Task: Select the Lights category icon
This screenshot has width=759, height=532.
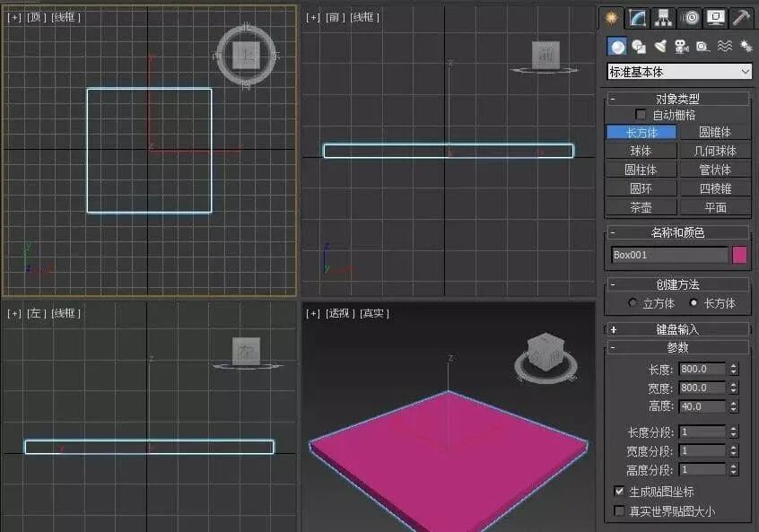Action: (x=660, y=47)
